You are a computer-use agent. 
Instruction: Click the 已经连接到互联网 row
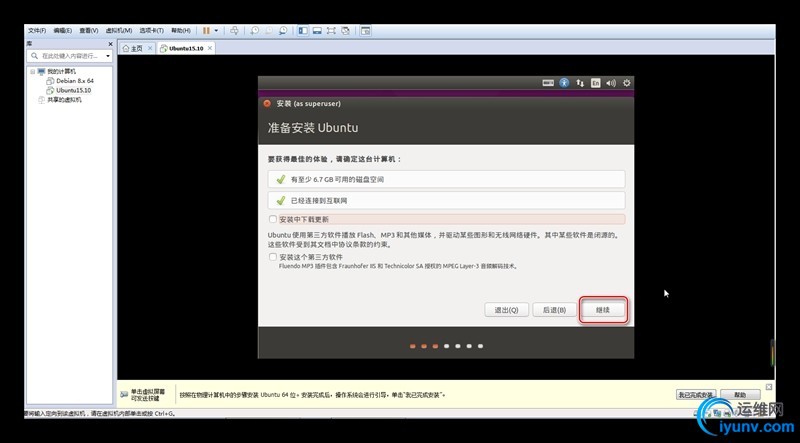click(446, 201)
